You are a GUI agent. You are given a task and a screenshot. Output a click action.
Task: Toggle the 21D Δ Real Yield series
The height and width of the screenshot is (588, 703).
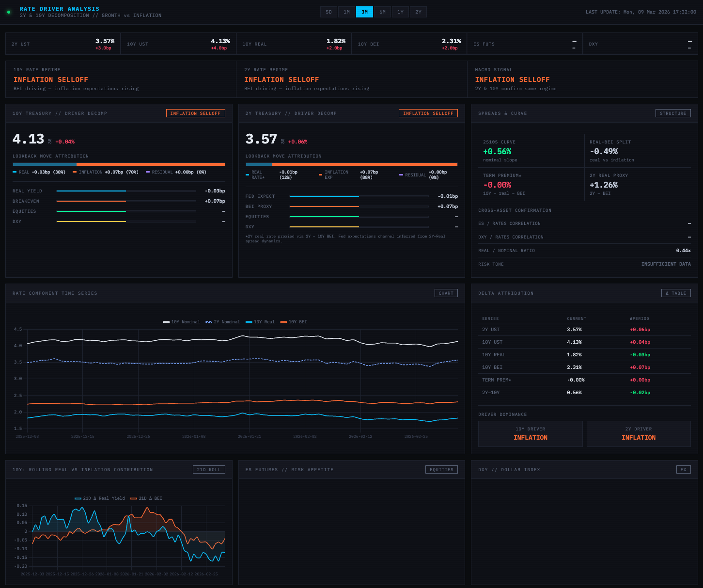(x=100, y=498)
